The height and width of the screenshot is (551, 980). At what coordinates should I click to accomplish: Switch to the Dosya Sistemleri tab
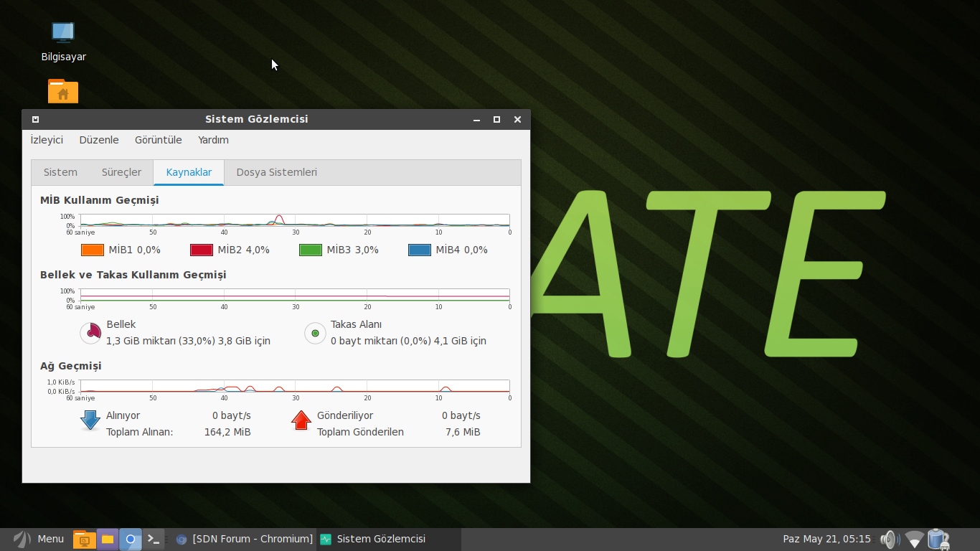[x=277, y=172]
